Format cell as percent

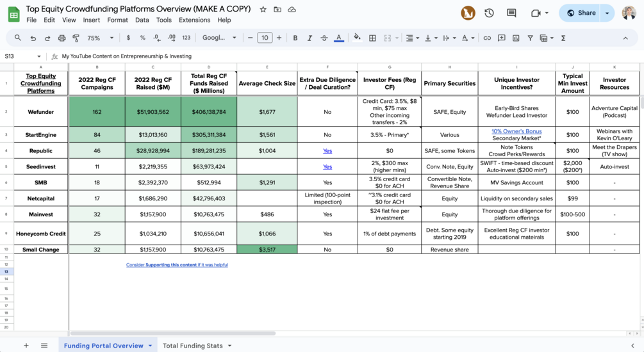[x=142, y=38]
